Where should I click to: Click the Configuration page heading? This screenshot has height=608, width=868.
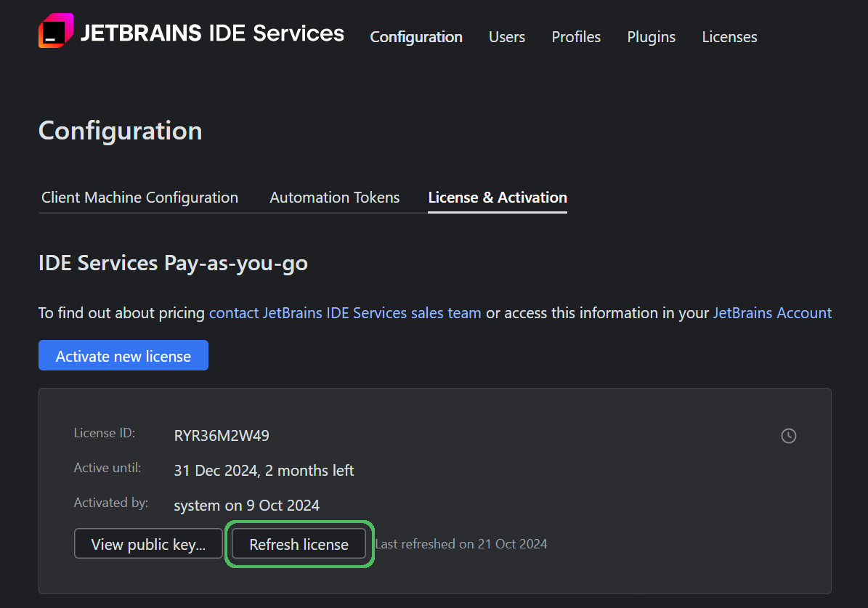(x=120, y=131)
